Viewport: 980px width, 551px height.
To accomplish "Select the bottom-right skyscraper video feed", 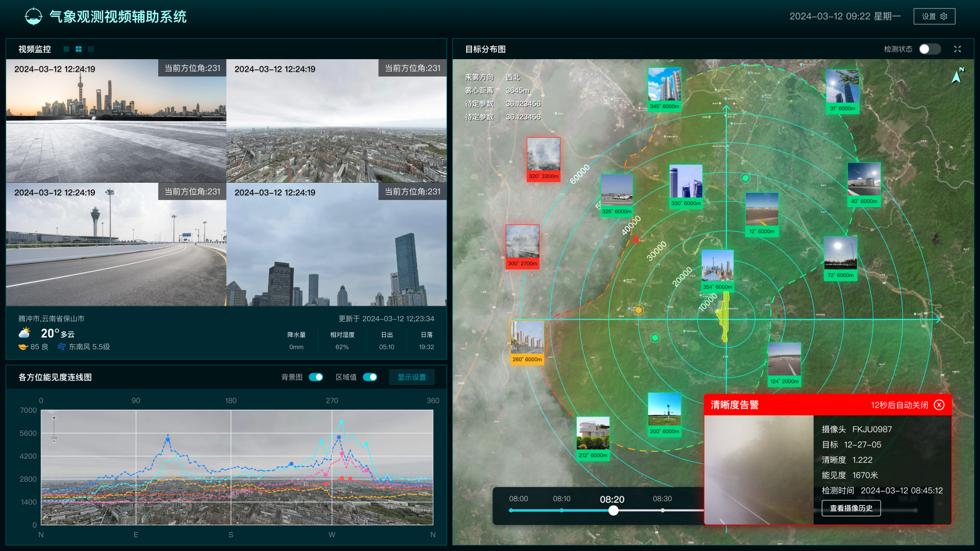I will 336,244.
